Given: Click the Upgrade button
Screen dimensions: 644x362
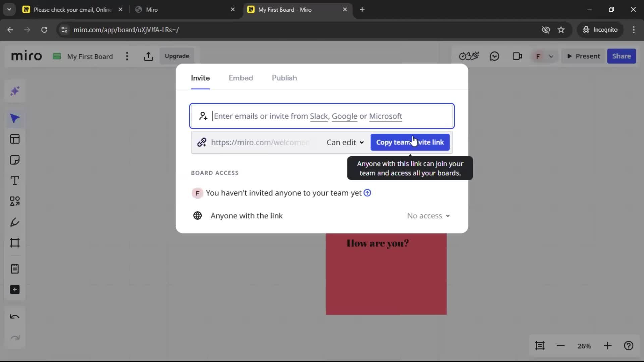Looking at the screenshot, I should (x=177, y=56).
